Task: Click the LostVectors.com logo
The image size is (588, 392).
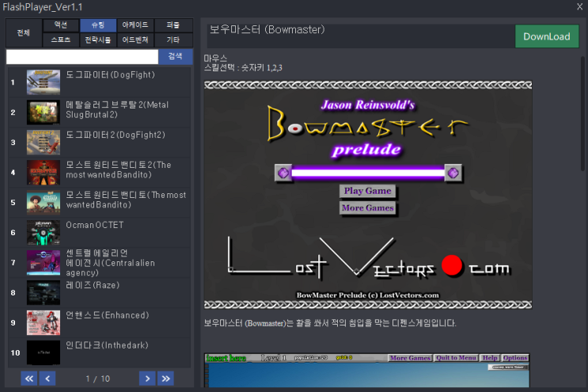Action: pos(368,258)
